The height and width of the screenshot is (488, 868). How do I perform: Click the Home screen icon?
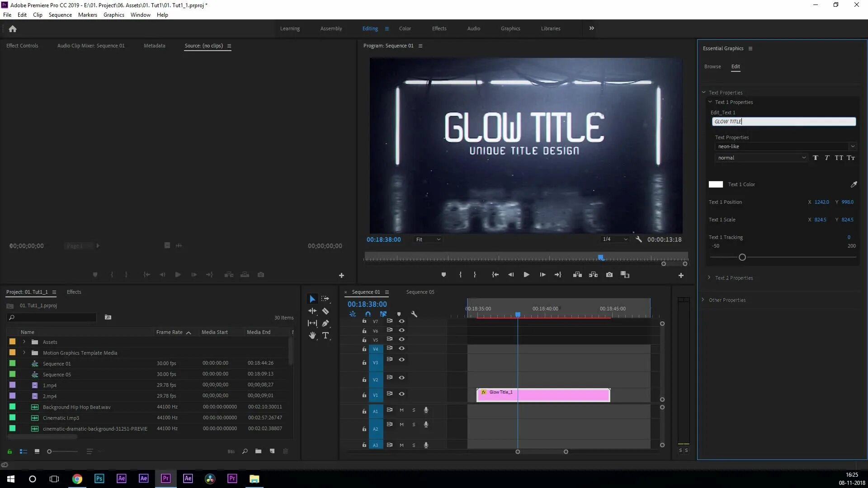point(13,29)
